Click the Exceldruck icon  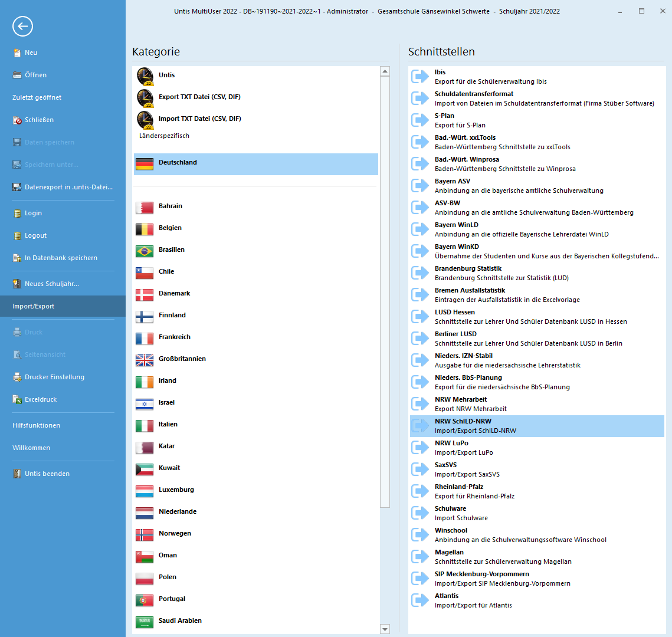(x=17, y=399)
